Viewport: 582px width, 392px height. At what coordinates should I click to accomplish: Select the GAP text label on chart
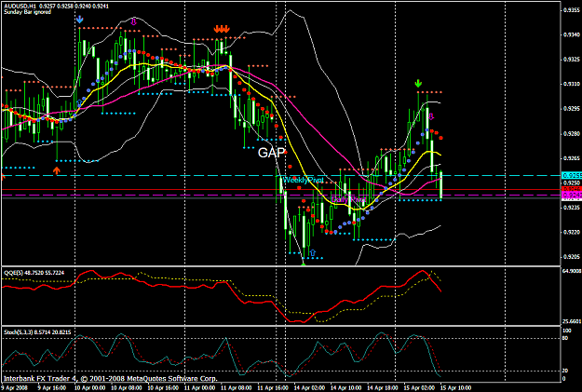[271, 153]
